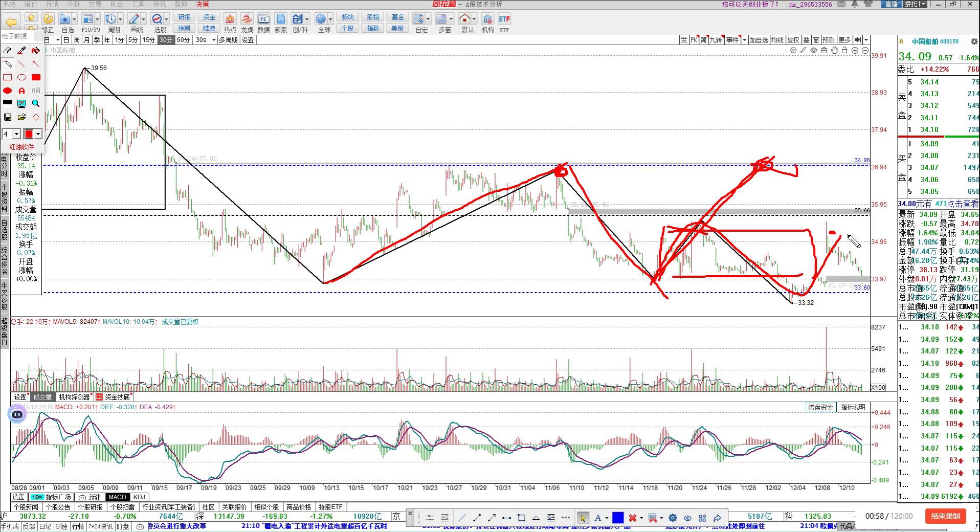The width and height of the screenshot is (980, 532).
Task: Click the ETF toolbar icon
Action: coord(504,23)
